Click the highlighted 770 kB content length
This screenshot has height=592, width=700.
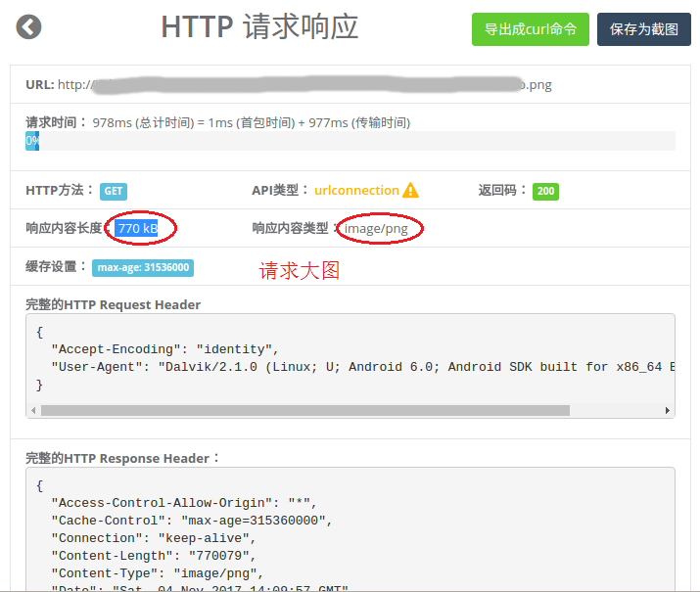pos(136,229)
